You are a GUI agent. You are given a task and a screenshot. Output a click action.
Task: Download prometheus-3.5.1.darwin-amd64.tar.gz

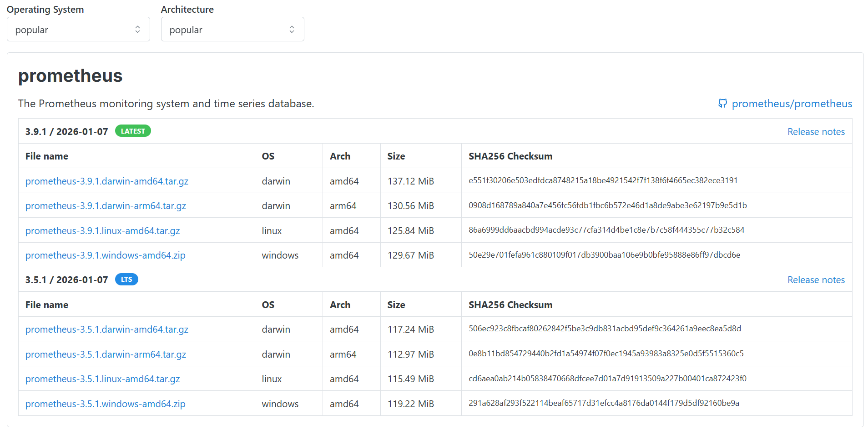[107, 329]
